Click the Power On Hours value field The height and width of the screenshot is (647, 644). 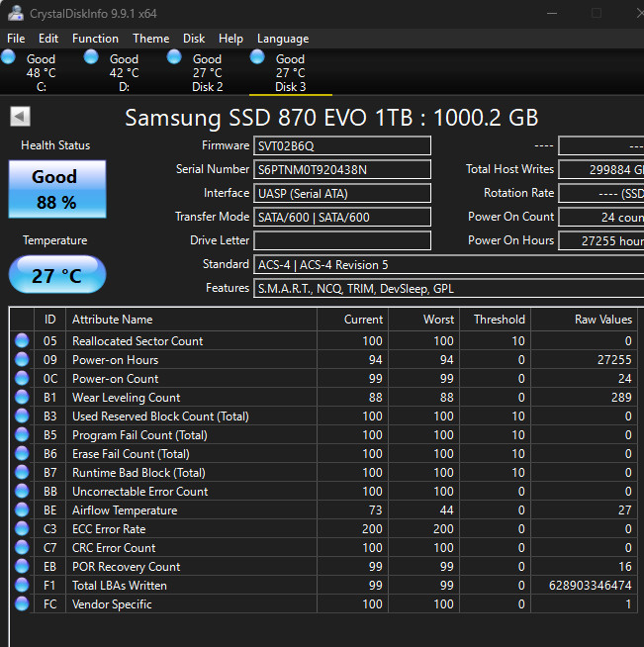coord(601,240)
